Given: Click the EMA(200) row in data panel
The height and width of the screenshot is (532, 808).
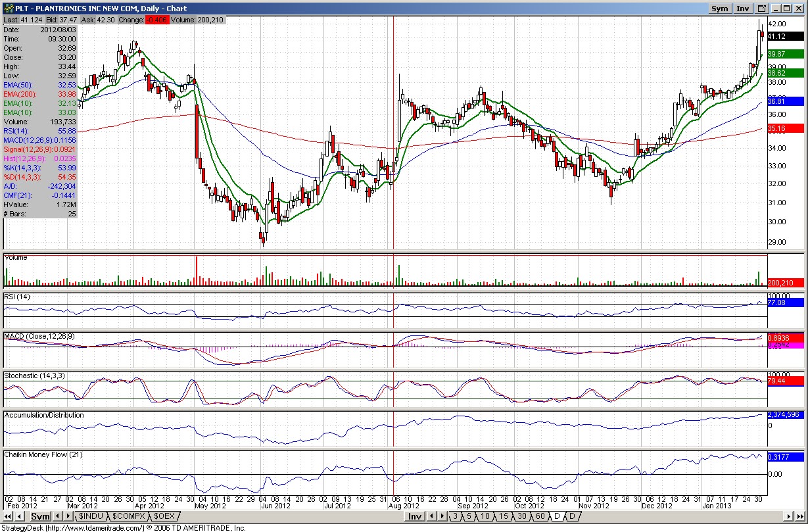Looking at the screenshot, I should [41, 94].
